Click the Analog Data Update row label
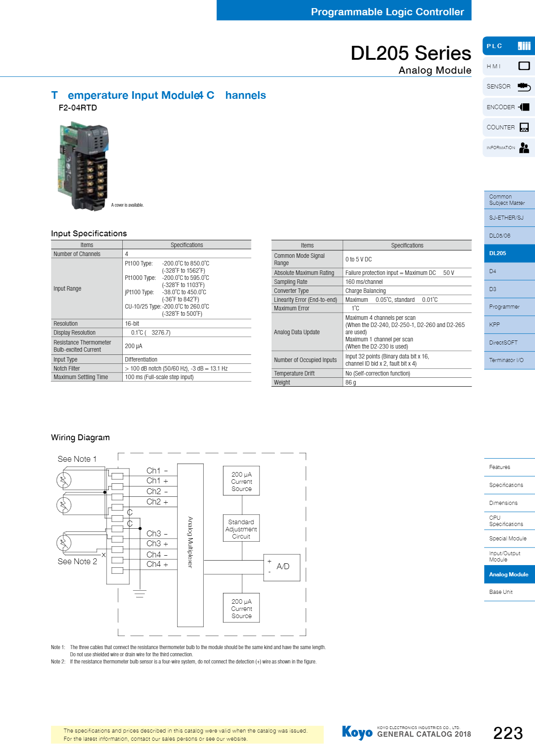The image size is (535, 756). click(297, 332)
